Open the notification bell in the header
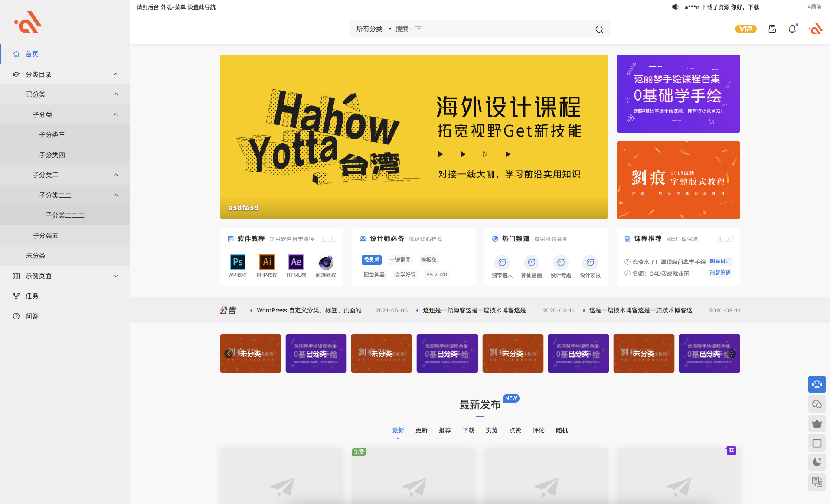 793,28
